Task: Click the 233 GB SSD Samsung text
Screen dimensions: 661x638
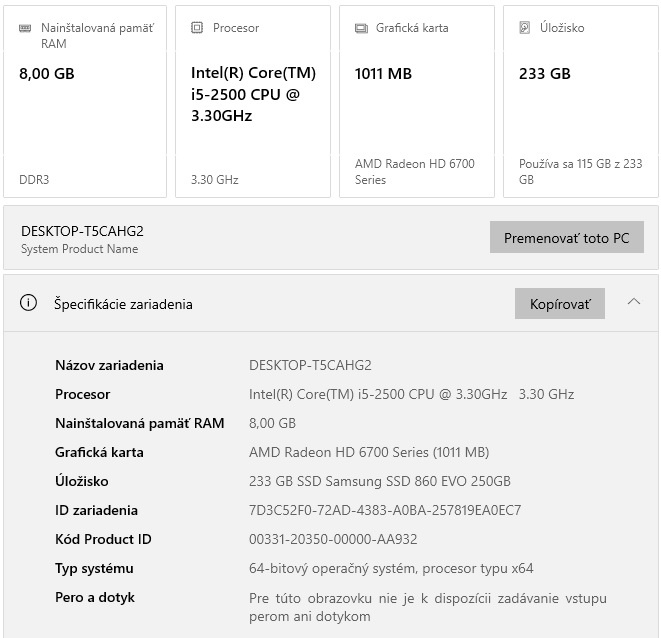Action: pyautogui.click(x=379, y=481)
